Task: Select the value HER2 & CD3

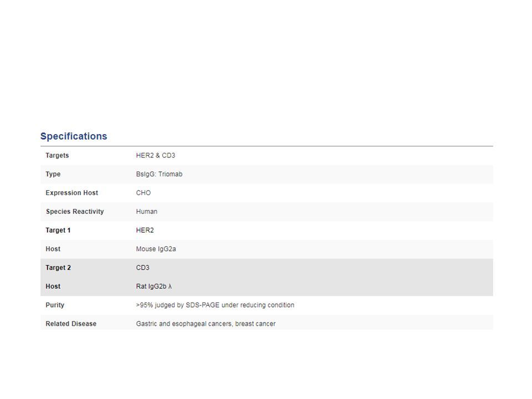Action: 155,155
